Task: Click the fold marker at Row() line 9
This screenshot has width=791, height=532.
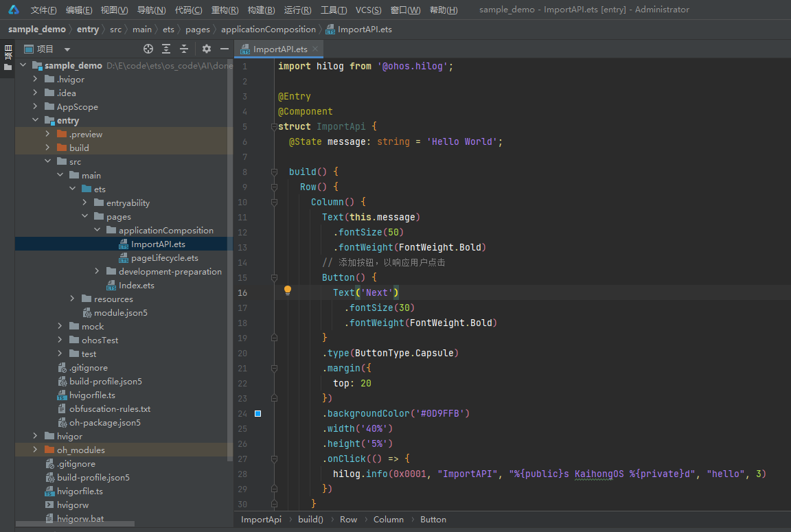Action: pyautogui.click(x=274, y=187)
